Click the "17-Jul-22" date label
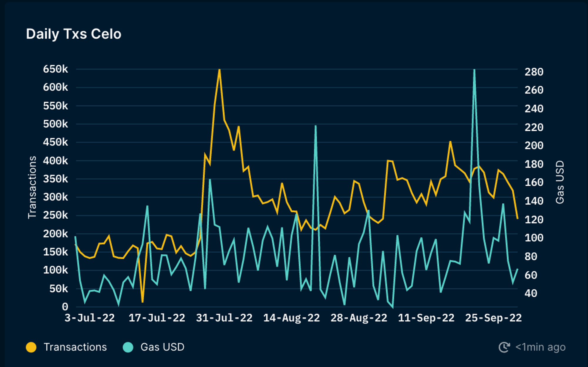The height and width of the screenshot is (367, 588). (x=157, y=318)
